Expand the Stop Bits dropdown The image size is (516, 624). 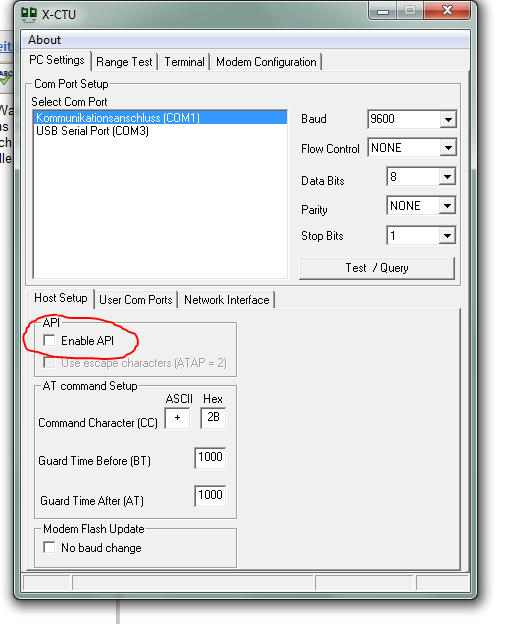(447, 236)
